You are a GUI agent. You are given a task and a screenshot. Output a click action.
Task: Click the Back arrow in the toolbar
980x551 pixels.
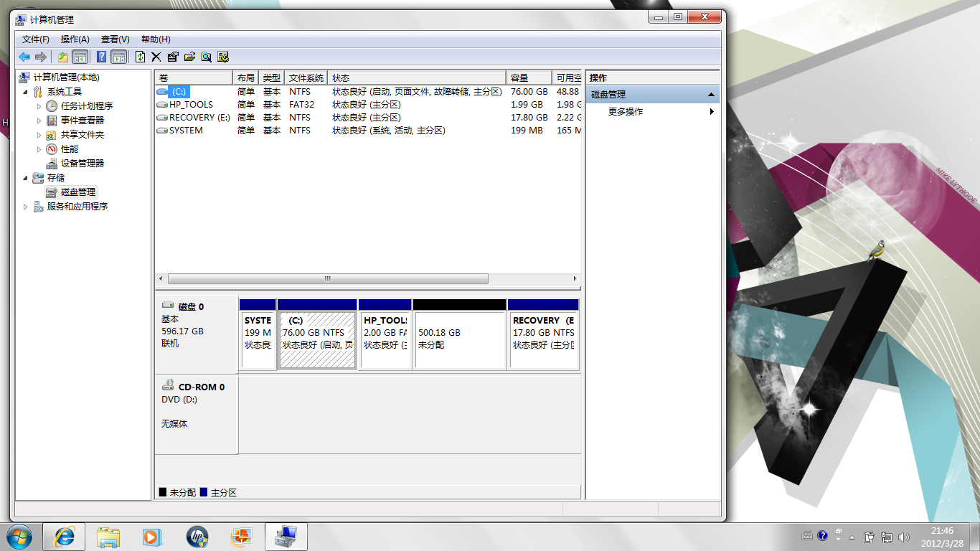[24, 57]
